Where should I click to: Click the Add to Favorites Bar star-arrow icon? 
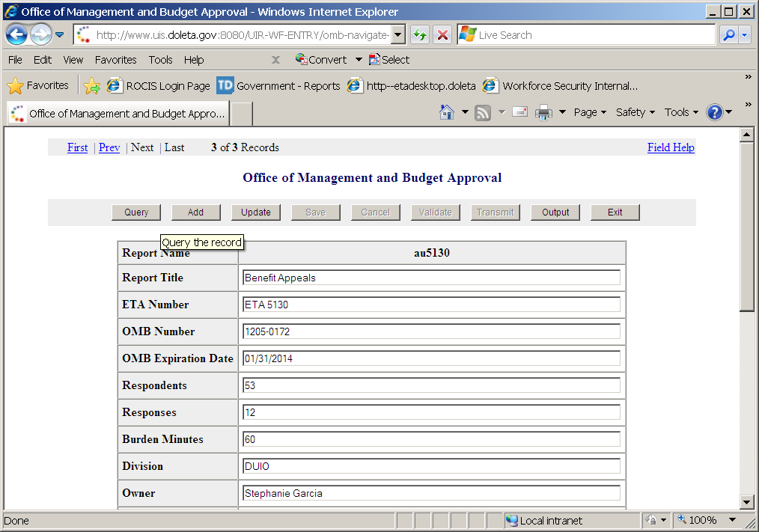tap(92, 86)
